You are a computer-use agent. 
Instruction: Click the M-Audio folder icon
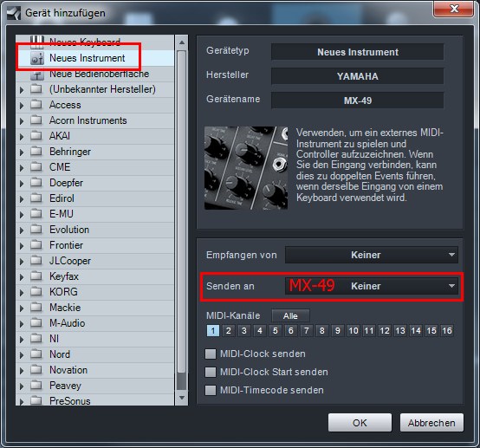[x=36, y=322]
